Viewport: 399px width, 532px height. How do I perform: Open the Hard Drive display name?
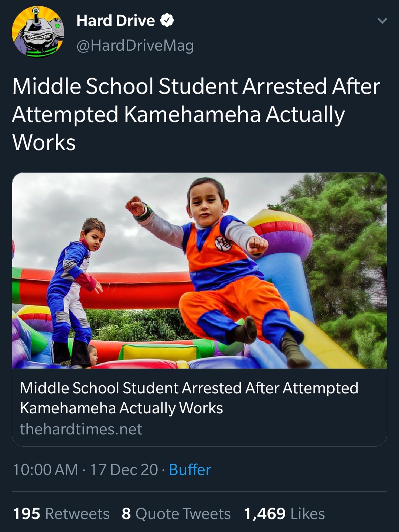116,21
